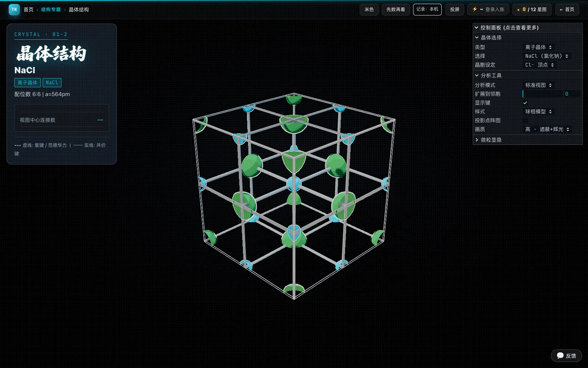Click the feedback speech bubble icon
Screen dimensions: 588x368
(x=560, y=355)
